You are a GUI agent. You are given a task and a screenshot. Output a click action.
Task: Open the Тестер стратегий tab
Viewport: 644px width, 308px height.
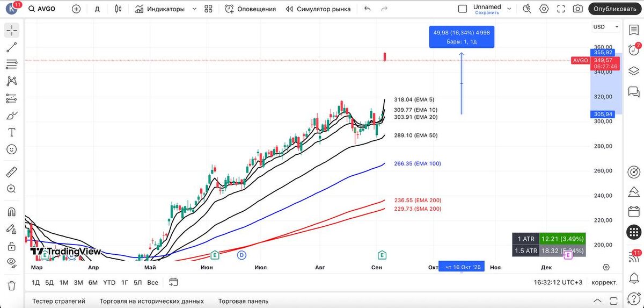(58, 301)
